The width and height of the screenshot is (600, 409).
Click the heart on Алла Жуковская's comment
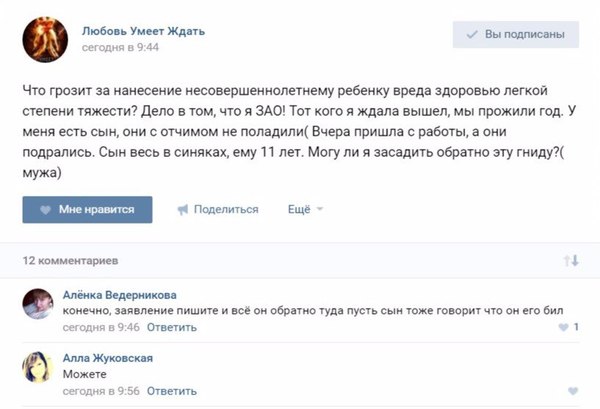pyautogui.click(x=572, y=390)
